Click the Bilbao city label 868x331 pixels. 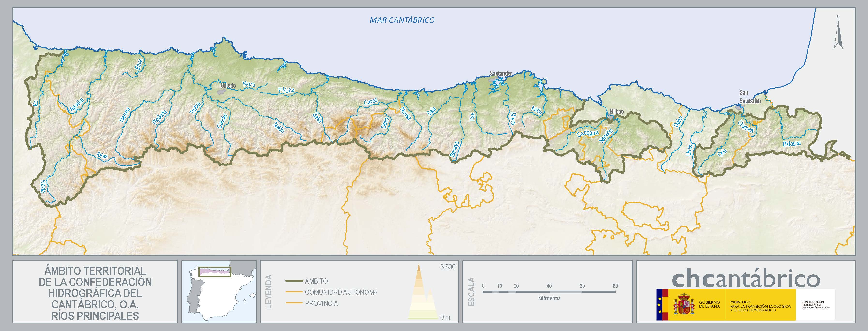click(617, 112)
